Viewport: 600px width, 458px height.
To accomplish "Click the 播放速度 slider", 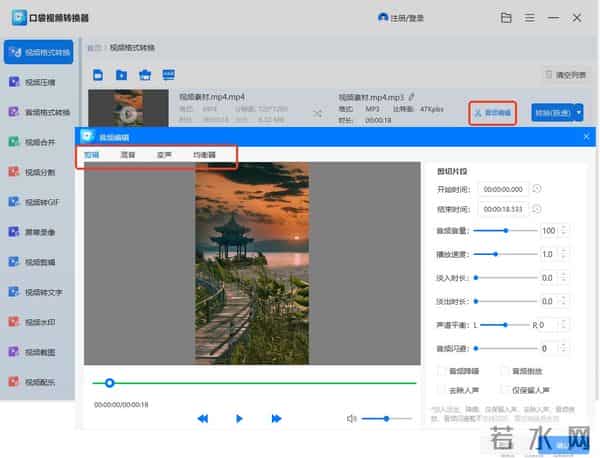I will coord(505,254).
